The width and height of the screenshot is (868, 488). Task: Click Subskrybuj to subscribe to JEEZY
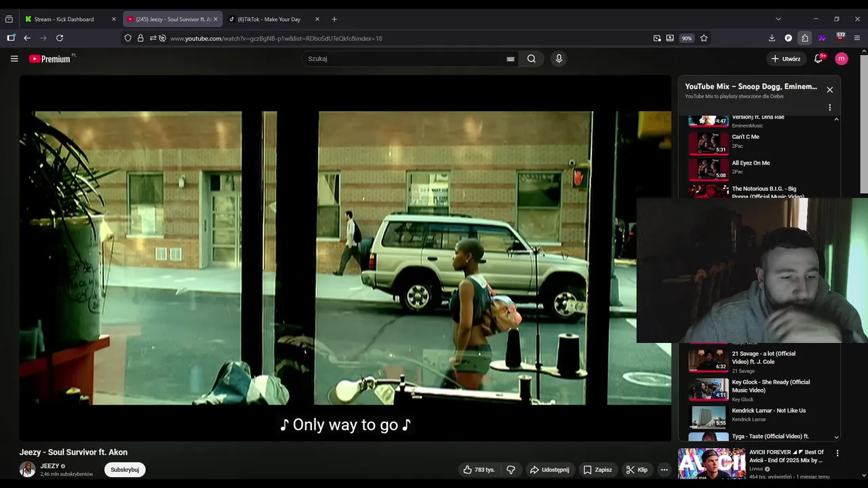(125, 470)
